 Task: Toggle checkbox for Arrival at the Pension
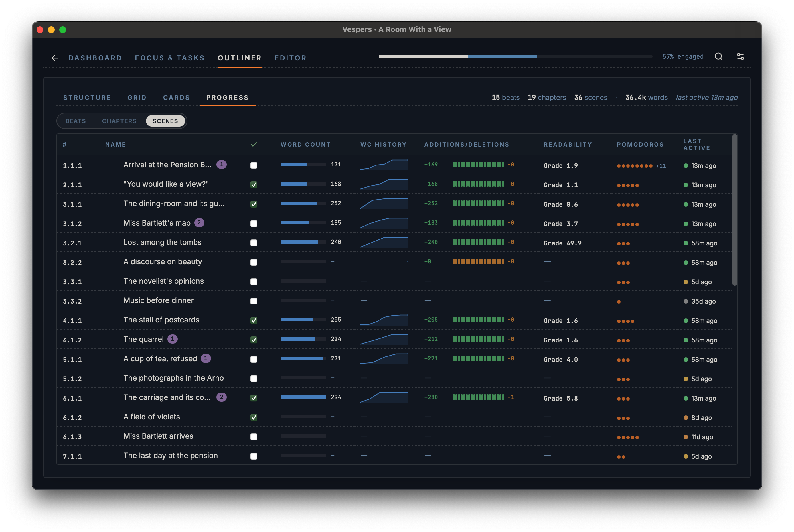pyautogui.click(x=254, y=165)
